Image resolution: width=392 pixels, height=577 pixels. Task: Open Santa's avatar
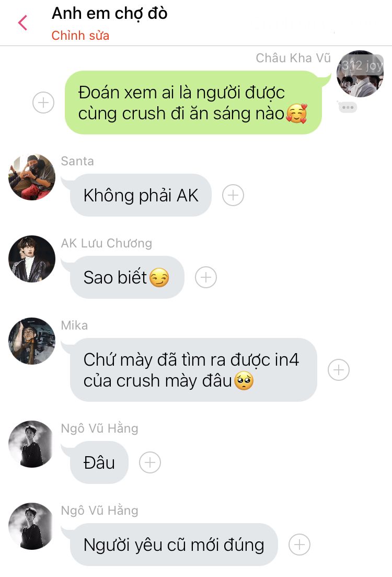(x=32, y=177)
